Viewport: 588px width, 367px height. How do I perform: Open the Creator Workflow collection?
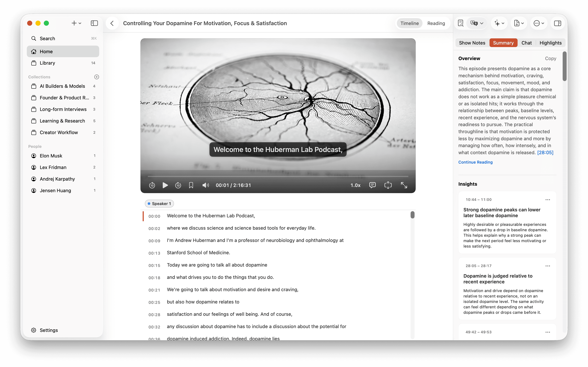[63, 132]
